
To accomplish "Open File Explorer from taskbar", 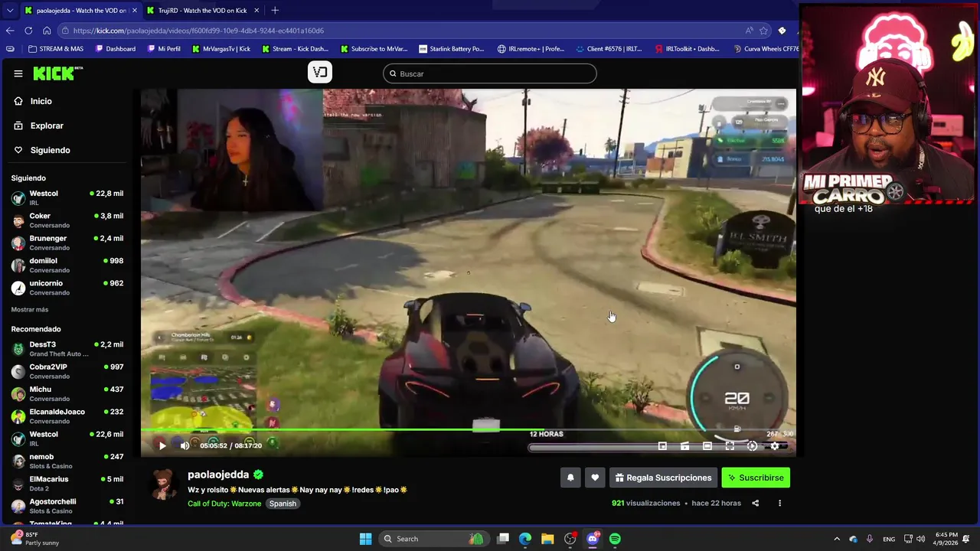I will coord(547,539).
